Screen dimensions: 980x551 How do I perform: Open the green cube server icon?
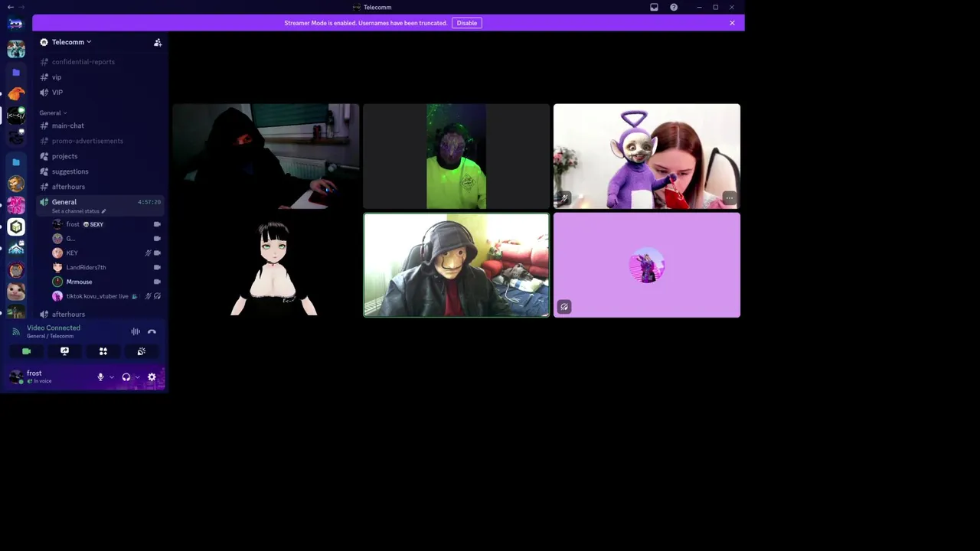coord(16,227)
